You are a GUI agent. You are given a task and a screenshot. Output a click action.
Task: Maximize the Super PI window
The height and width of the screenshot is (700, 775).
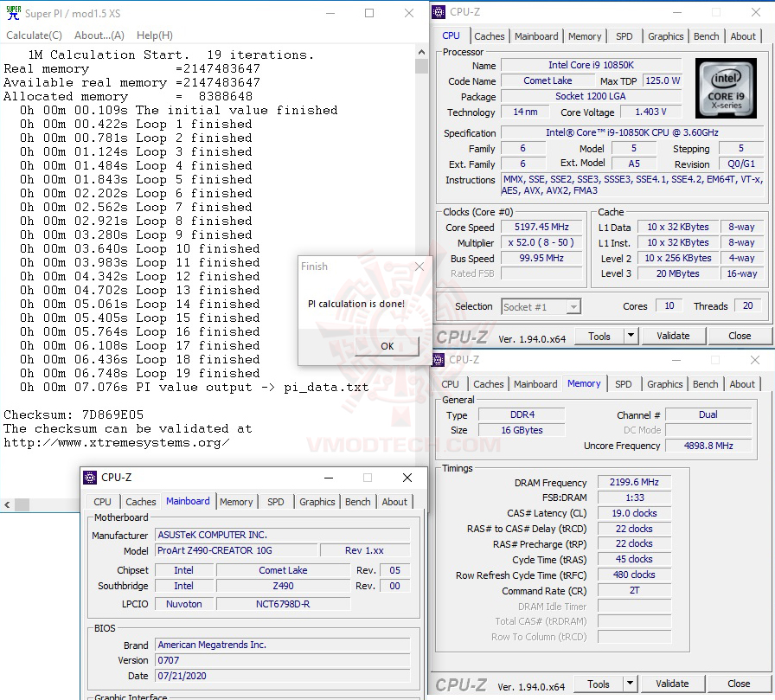click(x=369, y=13)
